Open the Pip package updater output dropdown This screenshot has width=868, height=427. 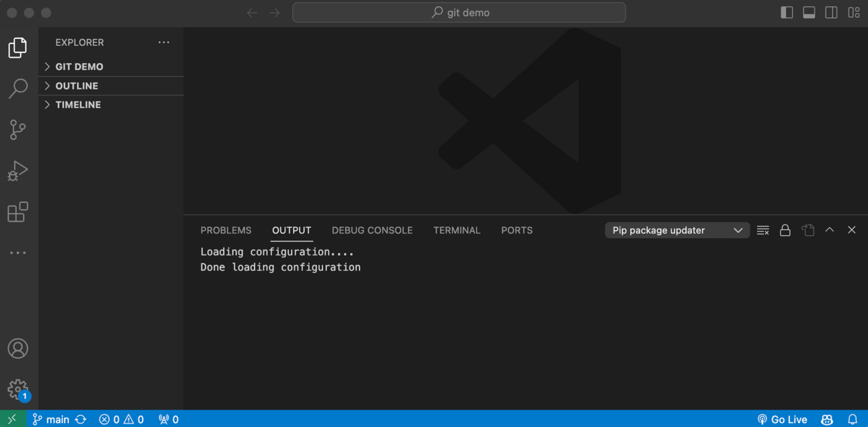pyautogui.click(x=677, y=230)
